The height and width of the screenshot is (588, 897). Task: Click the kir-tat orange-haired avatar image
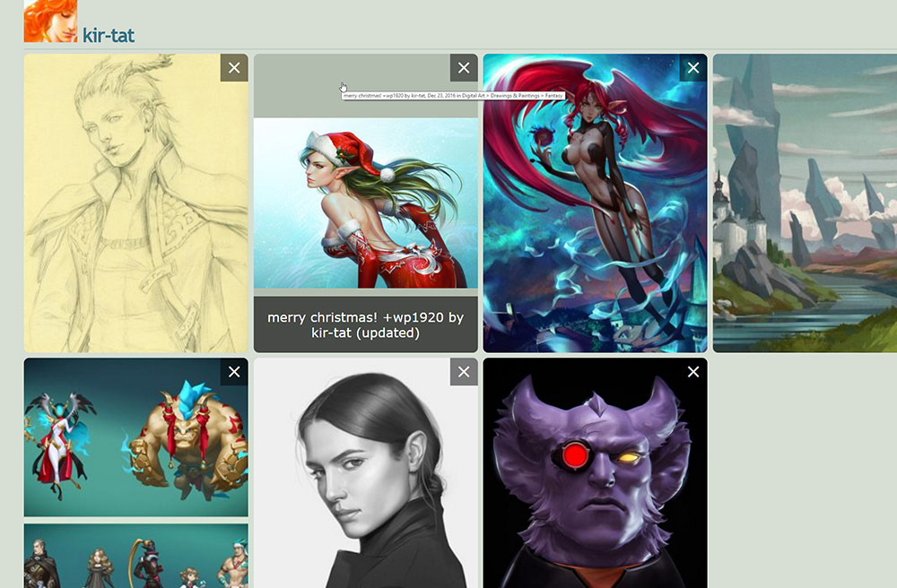click(x=50, y=21)
